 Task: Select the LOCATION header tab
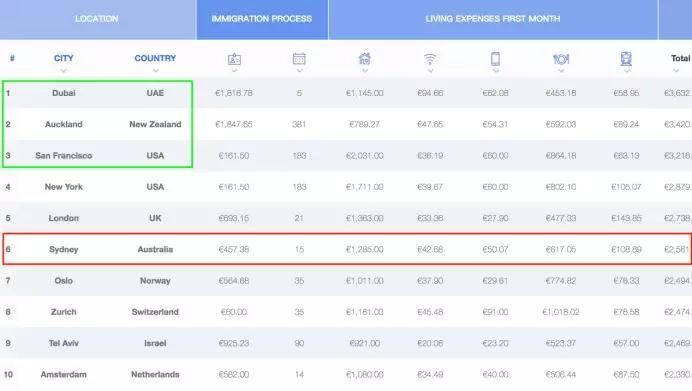pos(98,19)
